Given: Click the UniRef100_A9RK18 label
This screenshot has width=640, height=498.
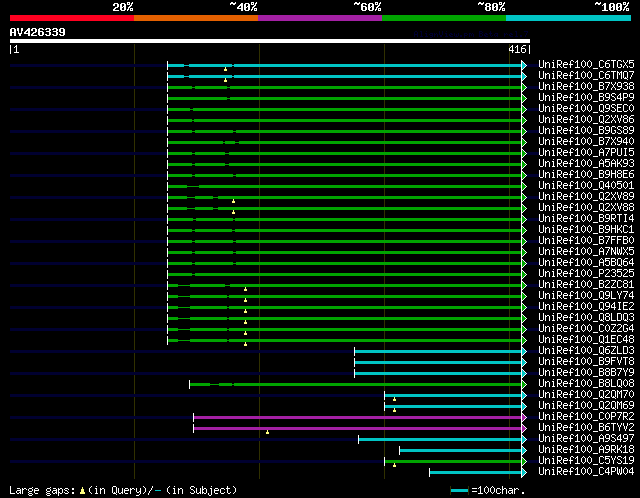Looking at the screenshot, I should pos(586,450).
